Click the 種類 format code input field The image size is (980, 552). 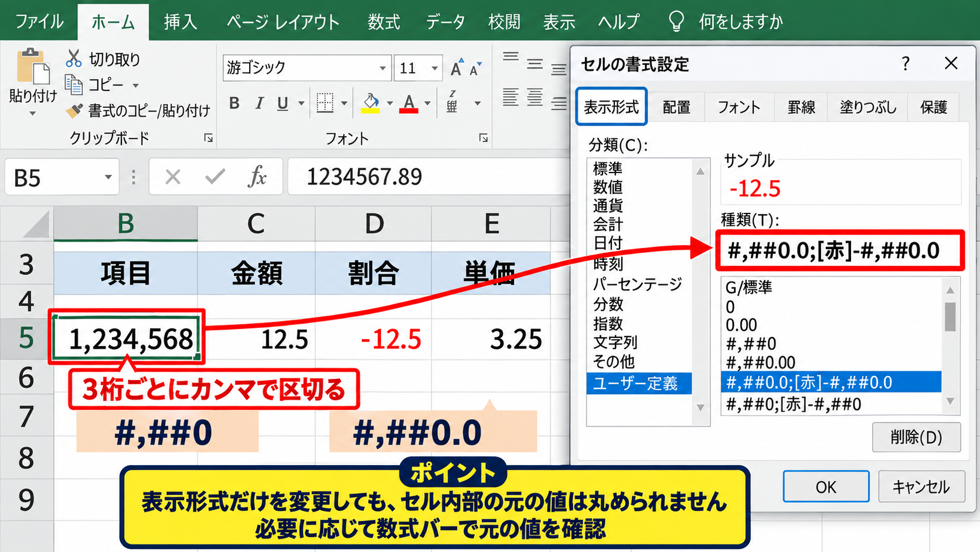(x=839, y=251)
